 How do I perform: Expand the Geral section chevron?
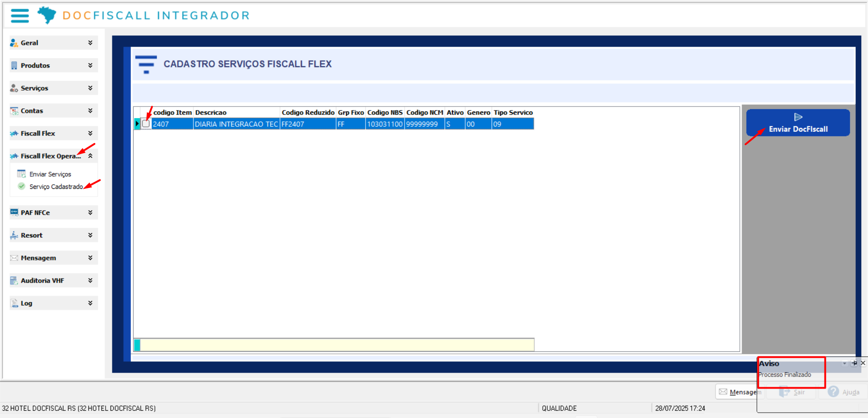(x=90, y=43)
